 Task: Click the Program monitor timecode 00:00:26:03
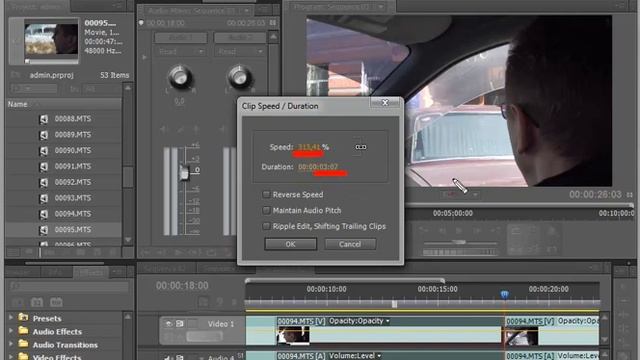pyautogui.click(x=595, y=195)
